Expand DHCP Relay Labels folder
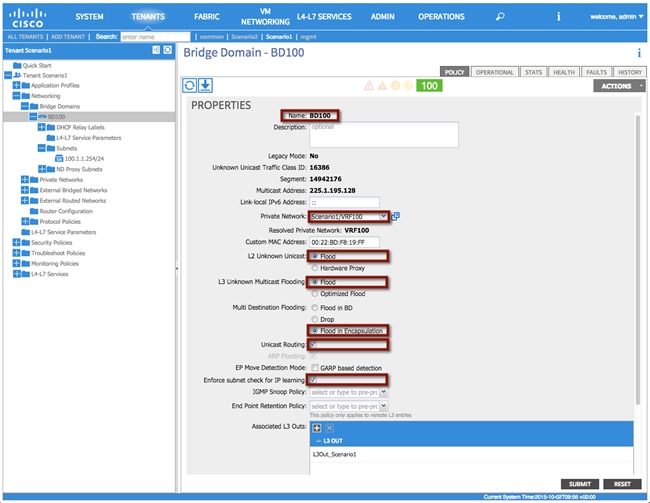This screenshot has width=650, height=503. click(x=41, y=127)
